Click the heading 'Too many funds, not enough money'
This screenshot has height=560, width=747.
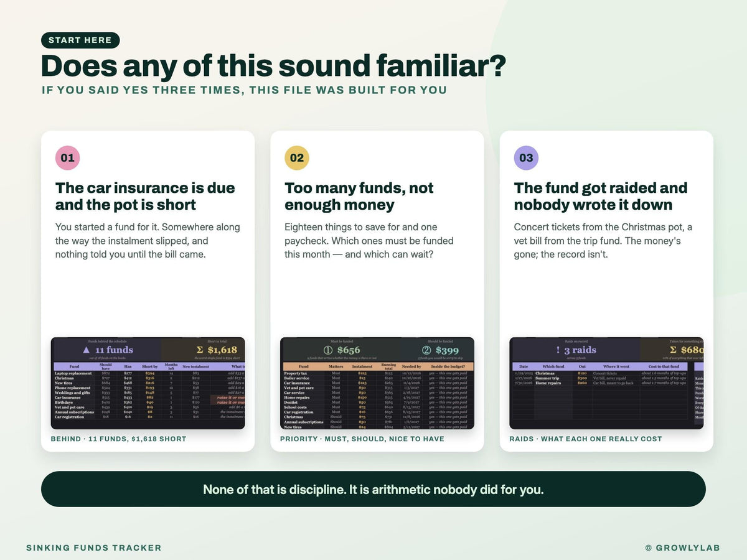359,197
